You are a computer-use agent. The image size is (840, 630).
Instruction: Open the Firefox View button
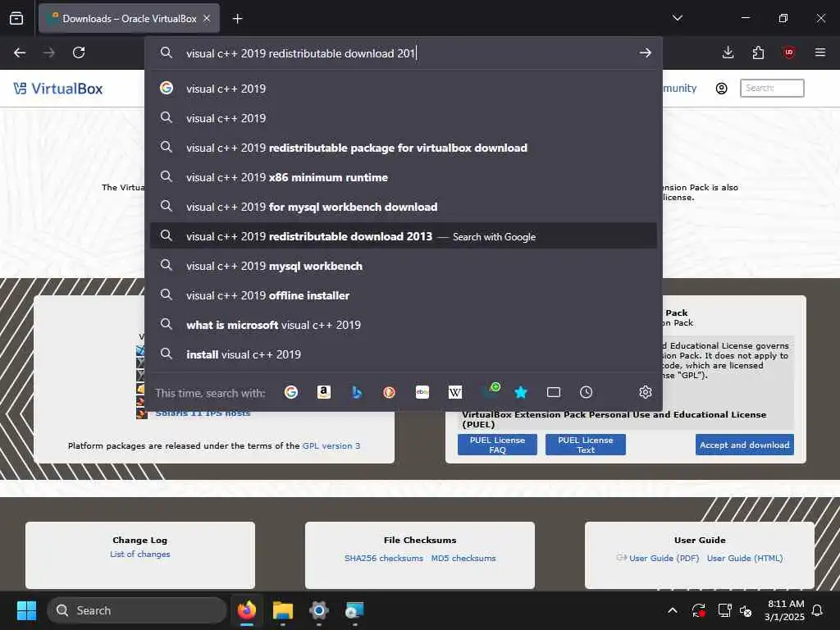16,18
